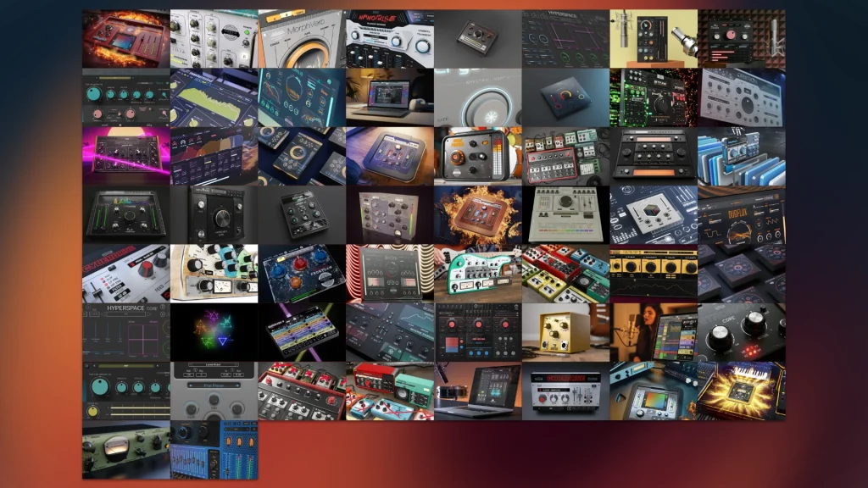This screenshot has height=488, width=868.
Task: Select cream hardware with mint knobs and VU meter
Action: 214,274
